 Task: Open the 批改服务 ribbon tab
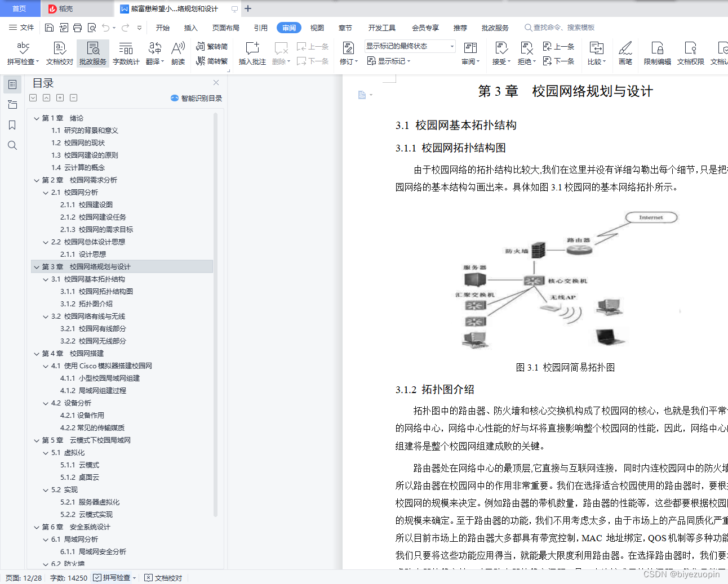pos(495,28)
